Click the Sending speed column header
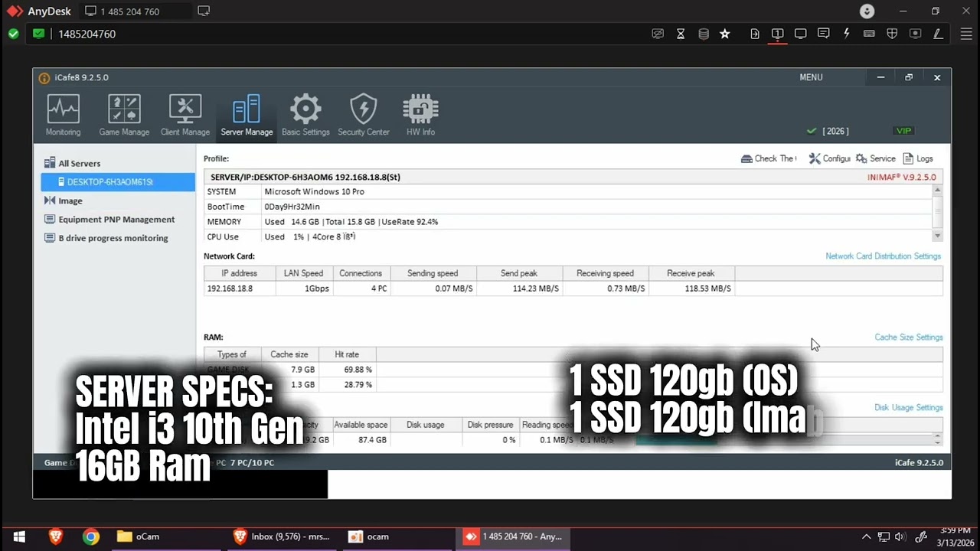 tap(433, 273)
